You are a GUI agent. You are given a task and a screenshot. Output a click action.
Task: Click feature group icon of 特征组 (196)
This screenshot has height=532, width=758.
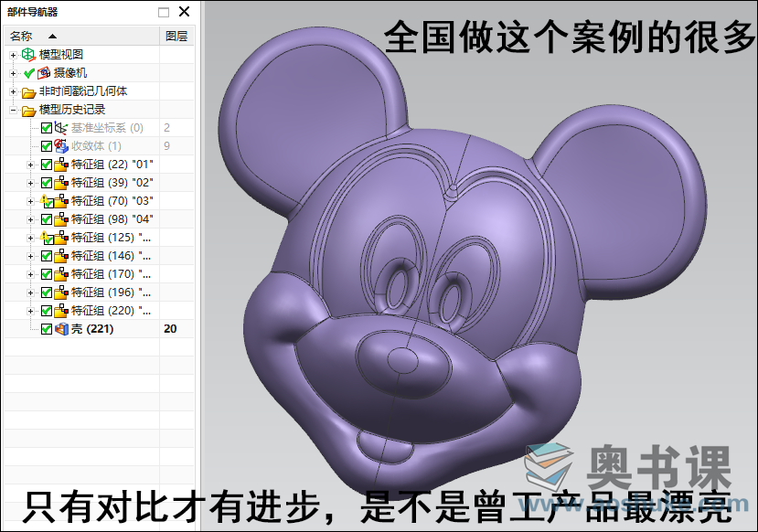(61, 293)
